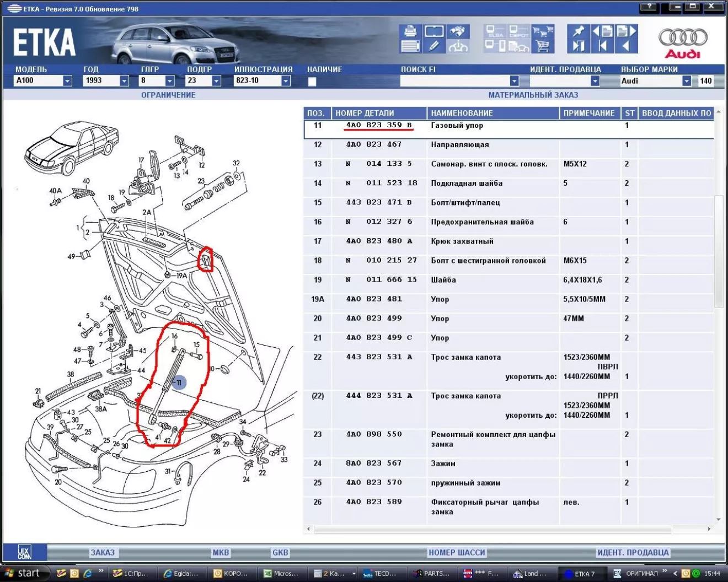728x582 pixels.
Task: Select the pencil edit icon
Action: (434, 46)
